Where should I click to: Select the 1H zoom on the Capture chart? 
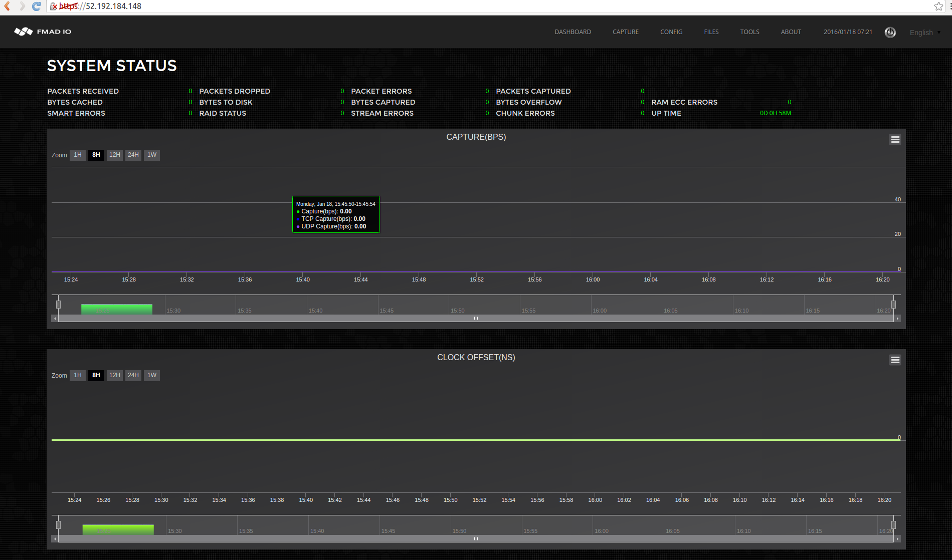(x=77, y=155)
